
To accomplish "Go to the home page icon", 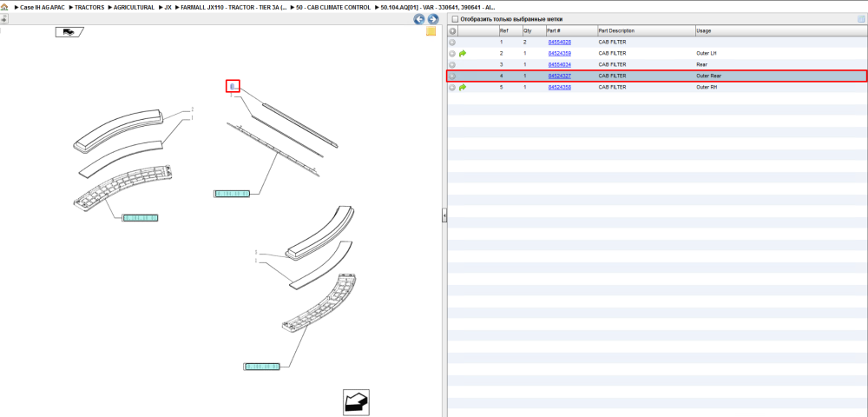I will point(4,8).
